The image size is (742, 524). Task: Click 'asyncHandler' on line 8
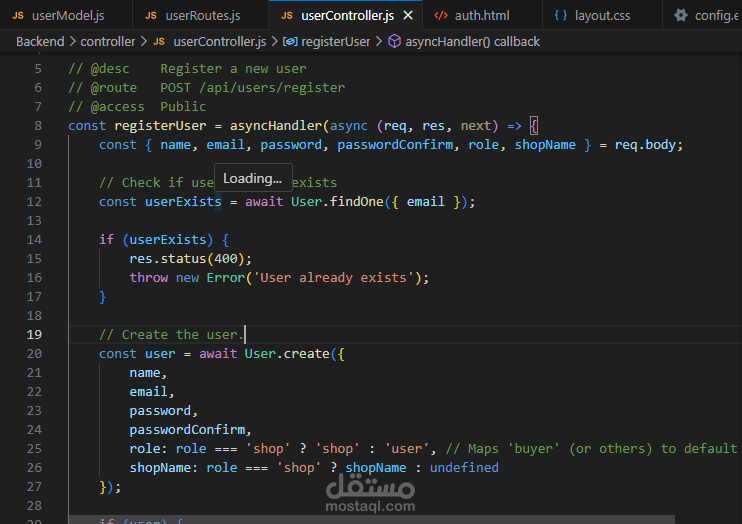[276, 125]
